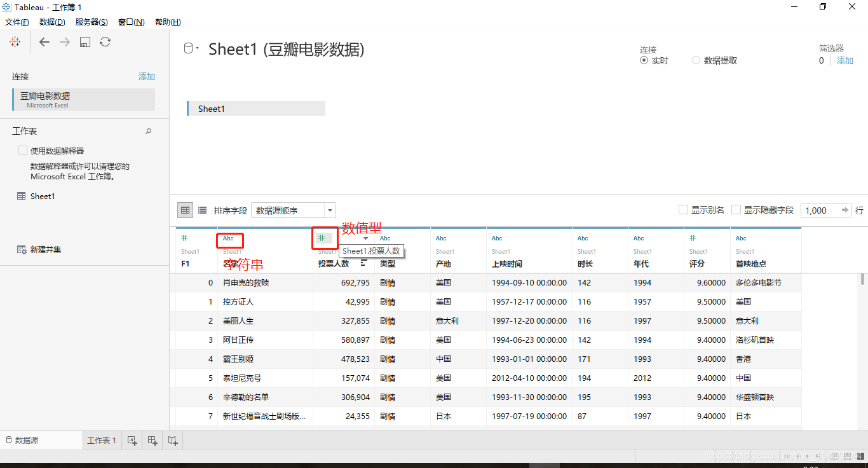868x468 pixels.
Task: Open the 数据(D) menu
Action: (52, 22)
